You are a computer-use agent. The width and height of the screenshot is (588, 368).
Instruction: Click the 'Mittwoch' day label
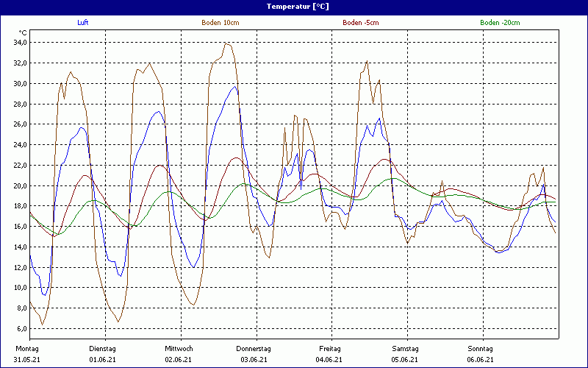point(179,349)
